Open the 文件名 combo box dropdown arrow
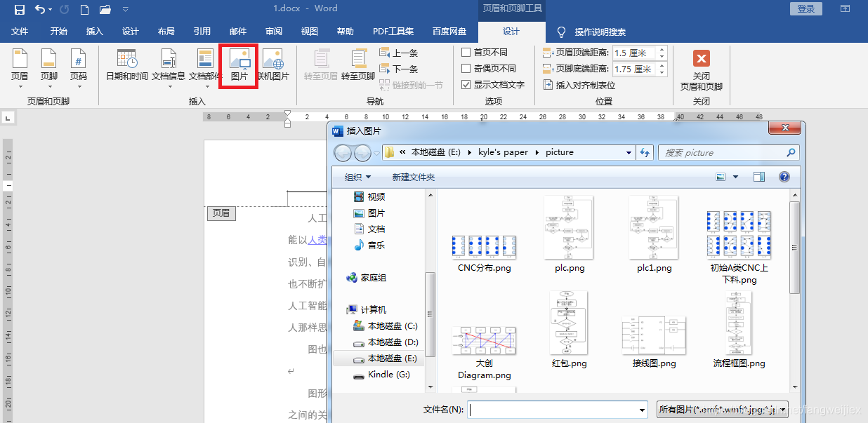This screenshot has width=868, height=423. pyautogui.click(x=642, y=409)
